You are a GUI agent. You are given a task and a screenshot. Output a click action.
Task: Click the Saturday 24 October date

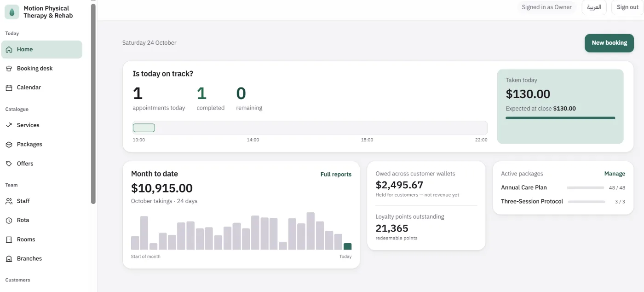coord(149,43)
